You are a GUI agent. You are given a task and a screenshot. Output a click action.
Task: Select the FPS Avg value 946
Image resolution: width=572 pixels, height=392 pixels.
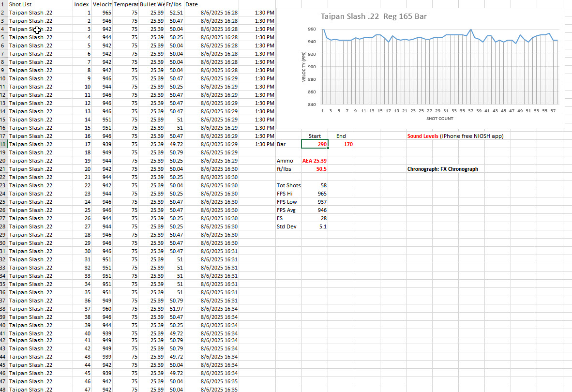click(x=315, y=211)
